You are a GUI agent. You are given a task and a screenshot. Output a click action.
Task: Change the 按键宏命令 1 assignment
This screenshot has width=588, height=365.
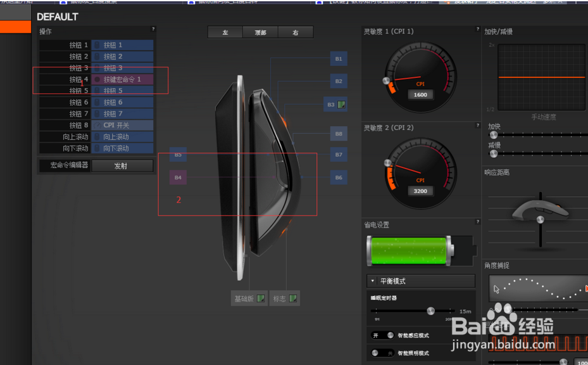pos(122,79)
